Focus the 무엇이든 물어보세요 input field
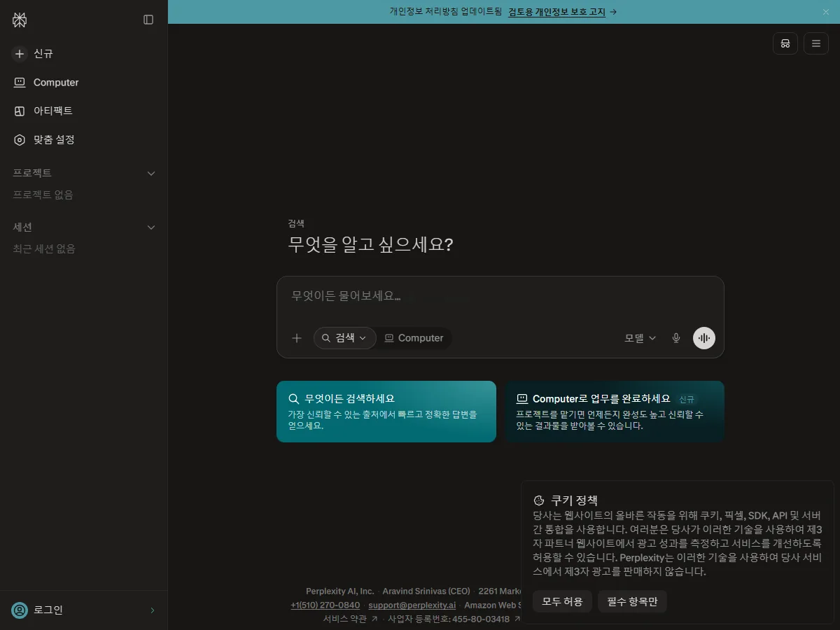The image size is (840, 630). tap(500, 296)
